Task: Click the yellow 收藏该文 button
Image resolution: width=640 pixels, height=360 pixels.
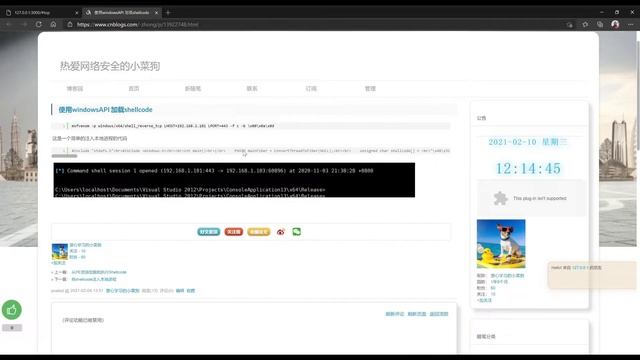Action: click(258, 232)
